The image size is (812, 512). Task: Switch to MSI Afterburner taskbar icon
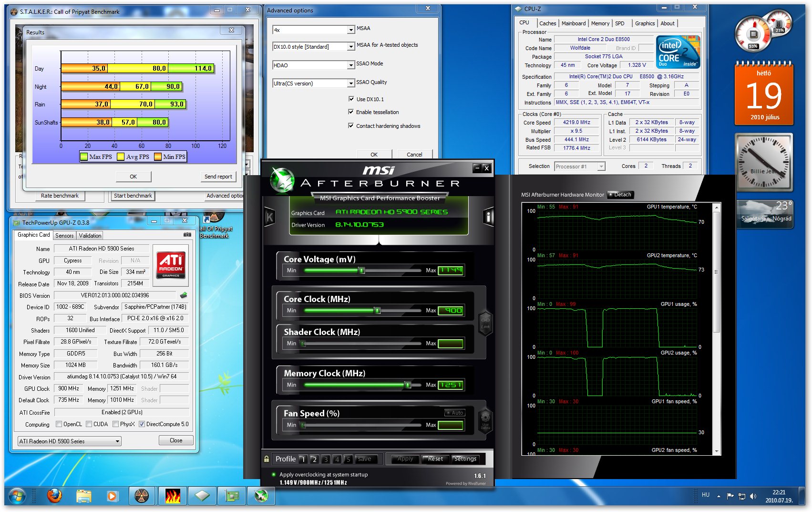point(261,496)
